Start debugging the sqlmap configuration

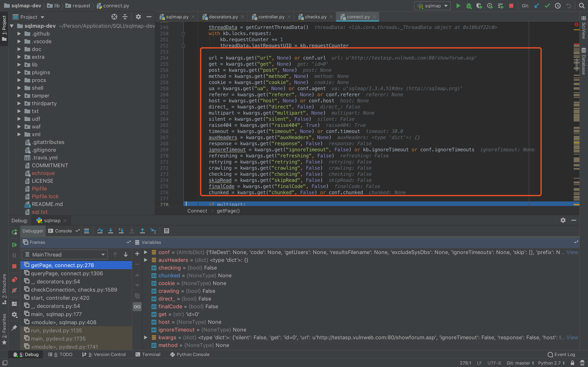point(469,6)
